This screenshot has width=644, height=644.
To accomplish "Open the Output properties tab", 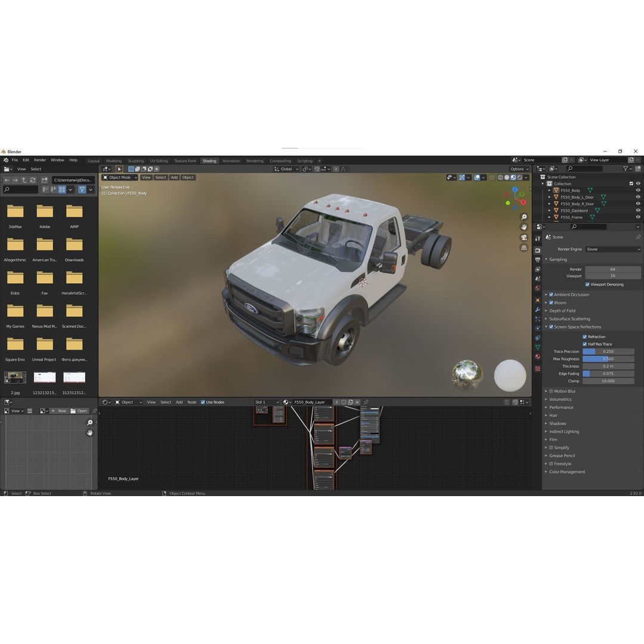I will pos(538,259).
